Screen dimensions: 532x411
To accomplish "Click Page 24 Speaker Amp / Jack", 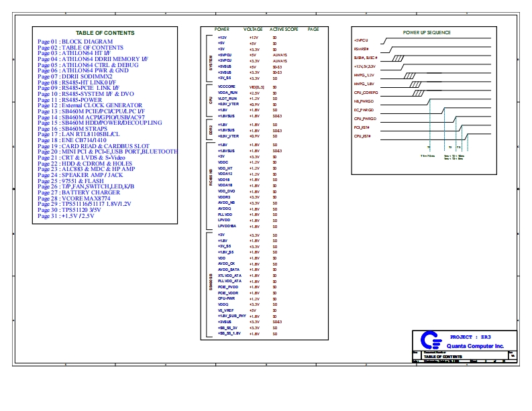I will 80,176.
